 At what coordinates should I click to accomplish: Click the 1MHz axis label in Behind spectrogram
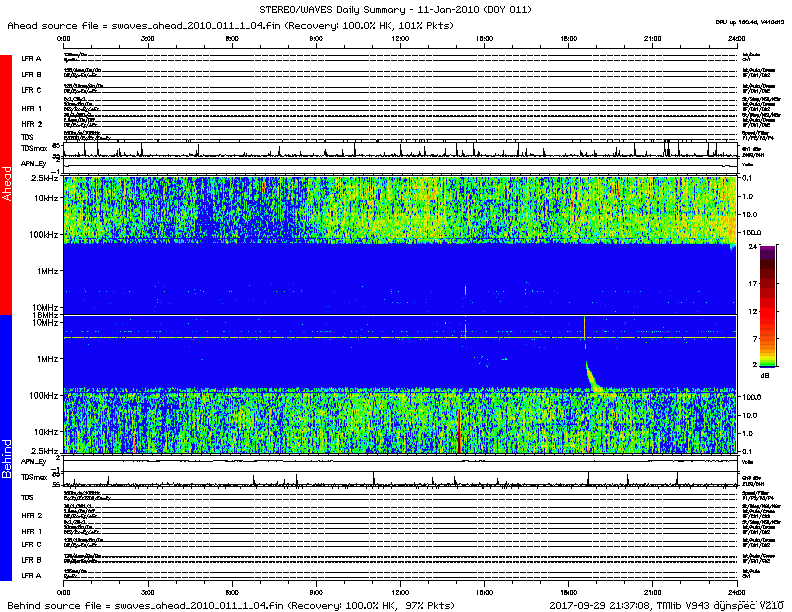(x=47, y=359)
